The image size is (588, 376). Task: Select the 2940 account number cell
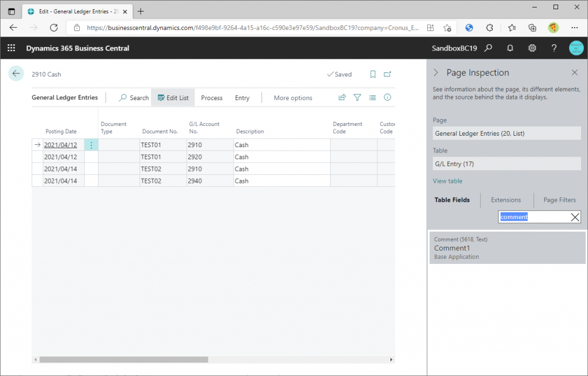(x=210, y=181)
